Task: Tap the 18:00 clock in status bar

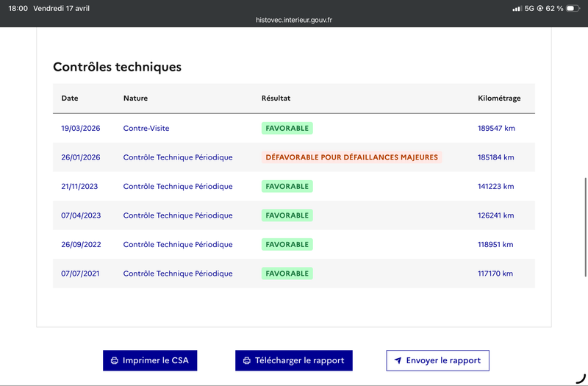Action: coord(18,8)
